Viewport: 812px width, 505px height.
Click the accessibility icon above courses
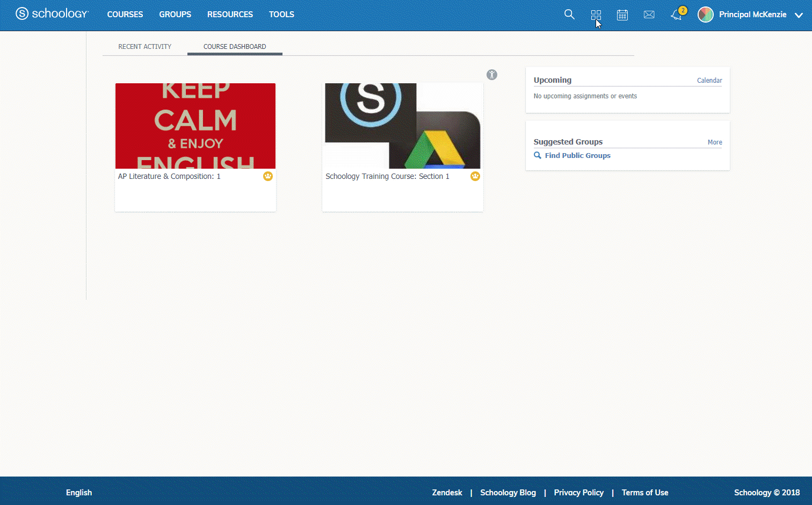[492, 75]
